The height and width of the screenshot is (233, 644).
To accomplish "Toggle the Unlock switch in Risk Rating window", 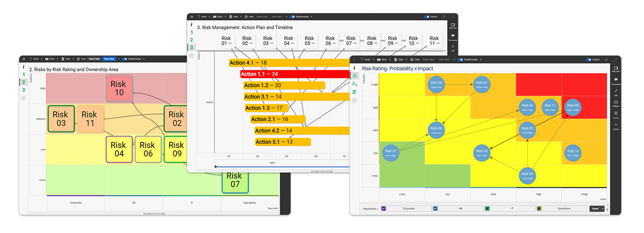I will point(588,60).
